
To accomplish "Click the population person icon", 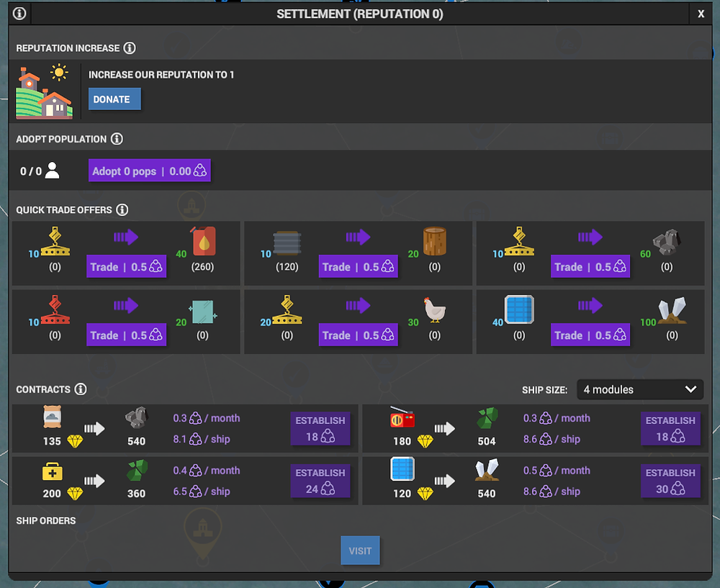I will click(53, 171).
